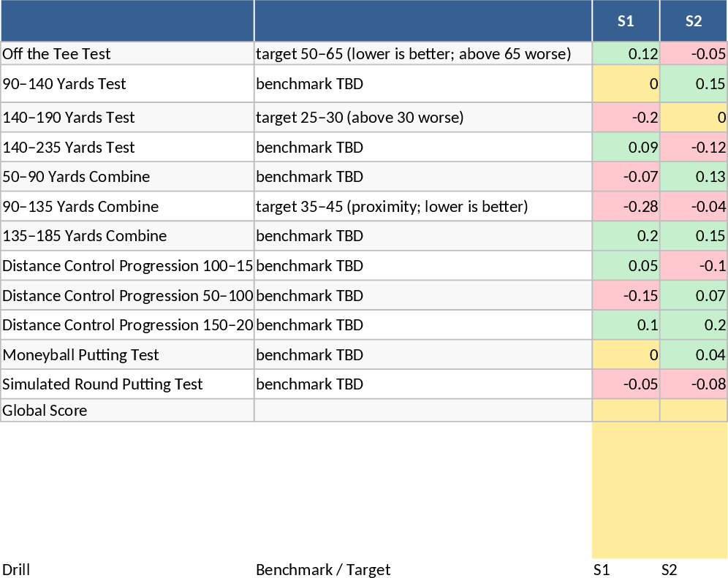
Task: Select the Off the Tee Test cell
Action: click(x=127, y=53)
